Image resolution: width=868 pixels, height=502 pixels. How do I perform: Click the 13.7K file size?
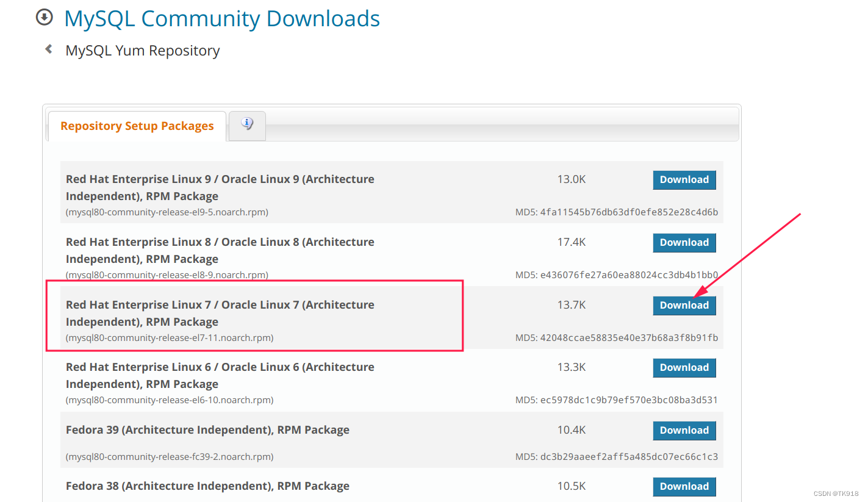572,306
